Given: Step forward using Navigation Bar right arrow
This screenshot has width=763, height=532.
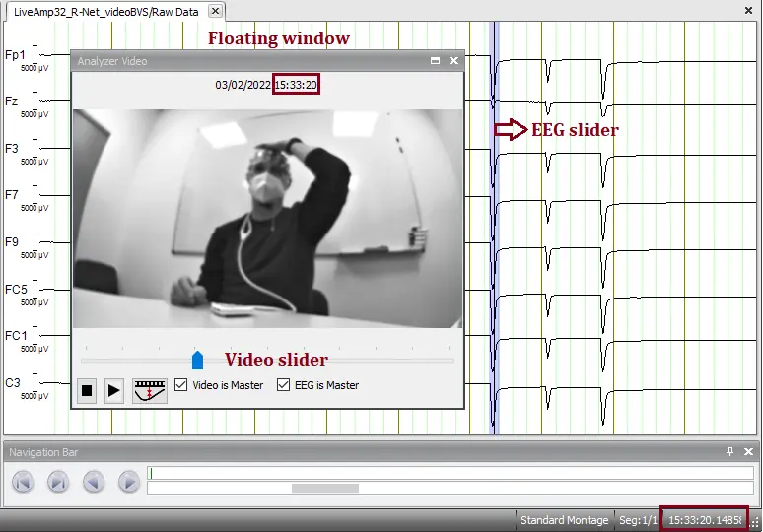Looking at the screenshot, I should click(x=128, y=482).
